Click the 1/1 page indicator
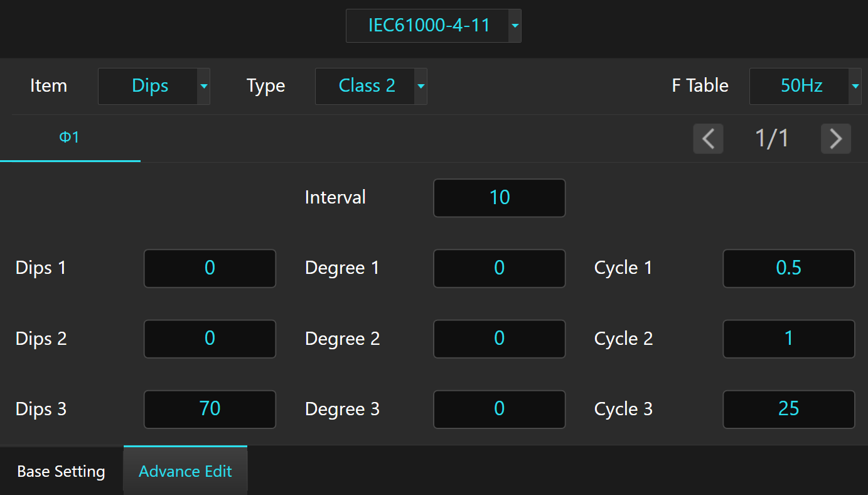Image resolution: width=868 pixels, height=495 pixels. click(x=771, y=138)
